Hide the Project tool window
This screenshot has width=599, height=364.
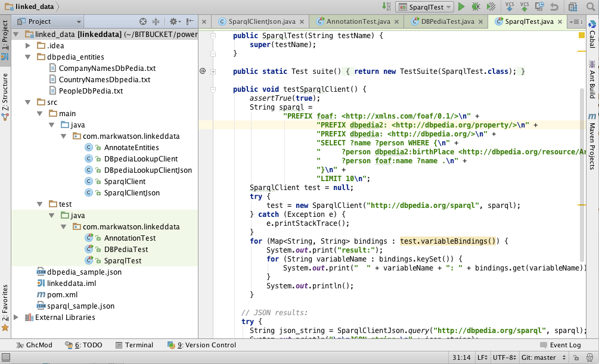(x=190, y=21)
